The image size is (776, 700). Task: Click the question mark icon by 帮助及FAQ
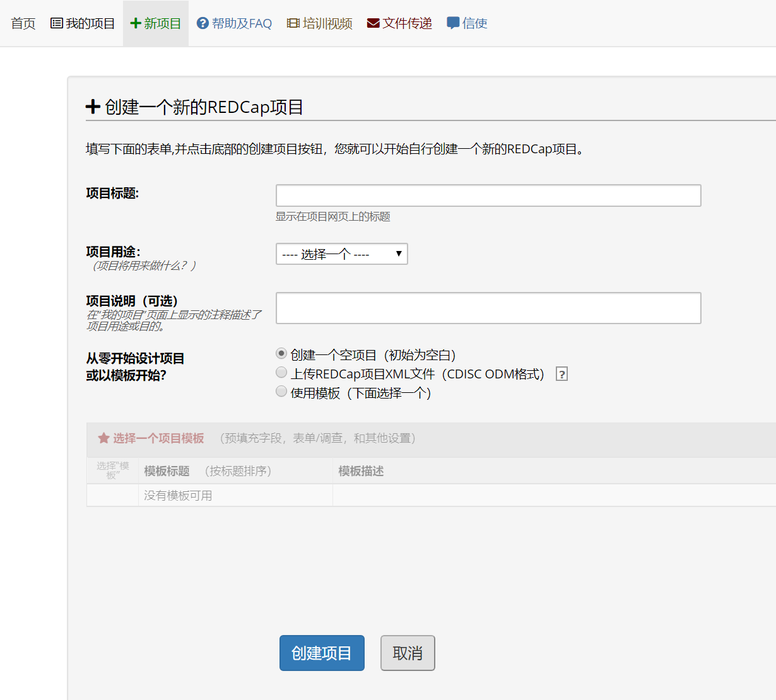[203, 23]
